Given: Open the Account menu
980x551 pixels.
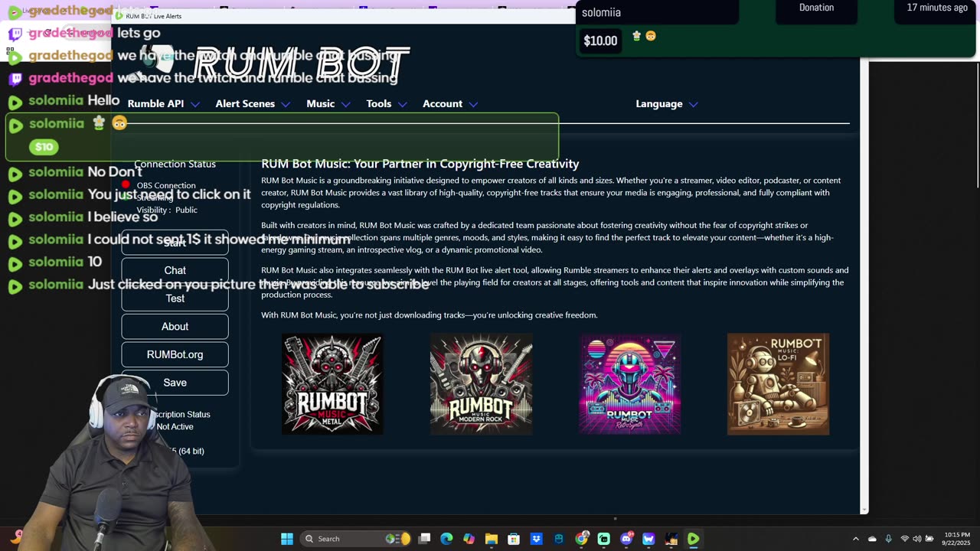Looking at the screenshot, I should 450,104.
